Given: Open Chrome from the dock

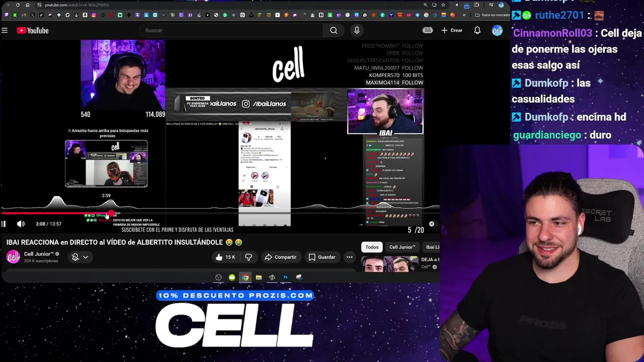Looking at the screenshot, I should (245, 277).
